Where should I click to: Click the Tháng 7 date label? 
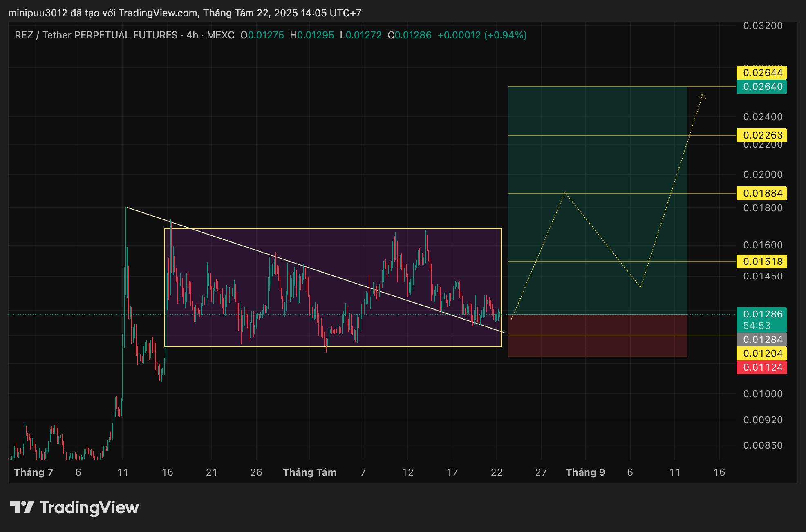tap(34, 472)
